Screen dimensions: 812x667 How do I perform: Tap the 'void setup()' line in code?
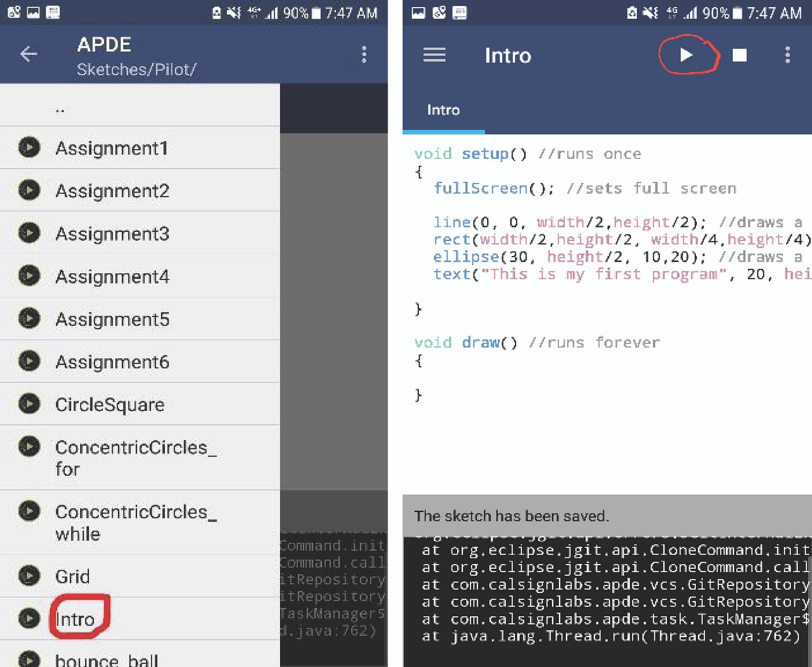click(528, 154)
